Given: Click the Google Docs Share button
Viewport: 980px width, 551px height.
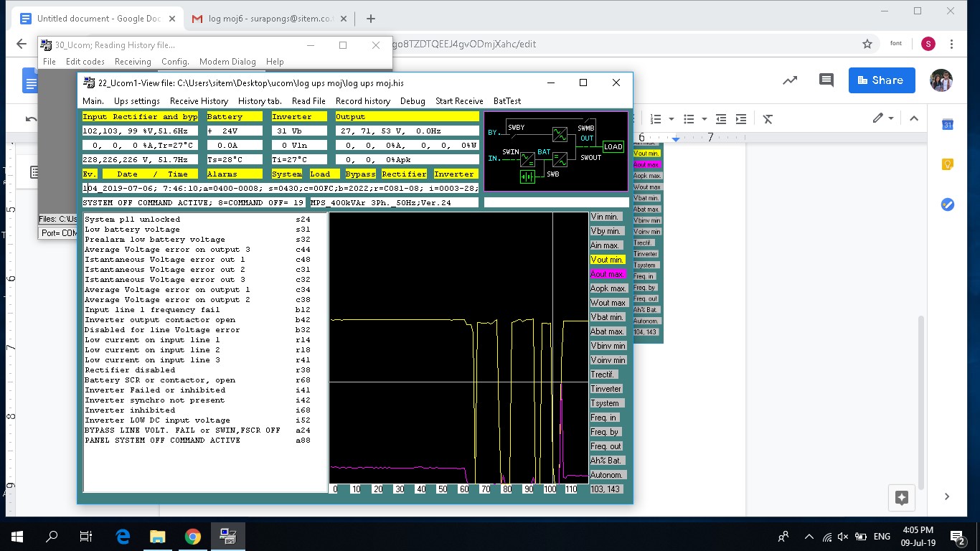Looking at the screenshot, I should [882, 80].
